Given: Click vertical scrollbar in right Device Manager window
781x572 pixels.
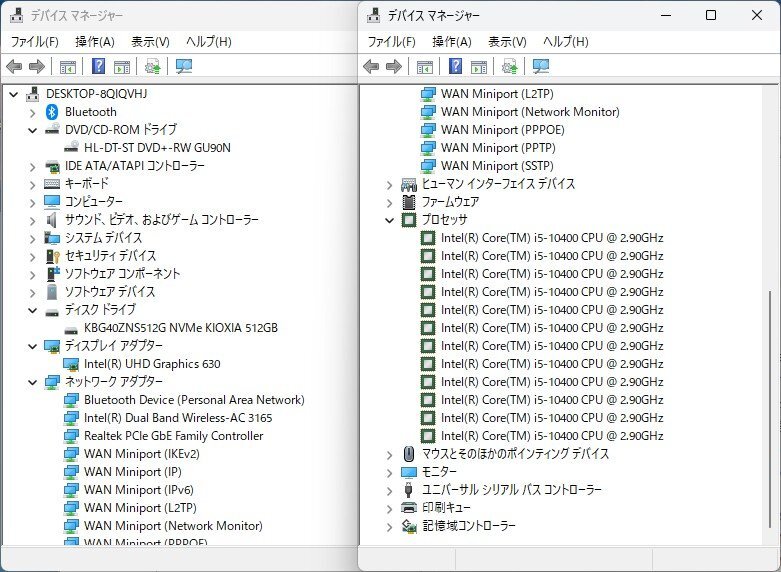Looking at the screenshot, I should (771, 408).
